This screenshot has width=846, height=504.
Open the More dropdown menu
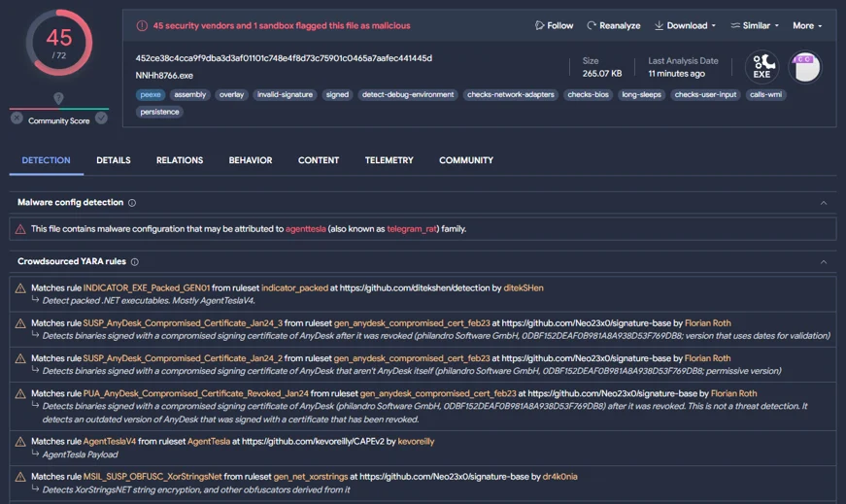click(x=807, y=25)
